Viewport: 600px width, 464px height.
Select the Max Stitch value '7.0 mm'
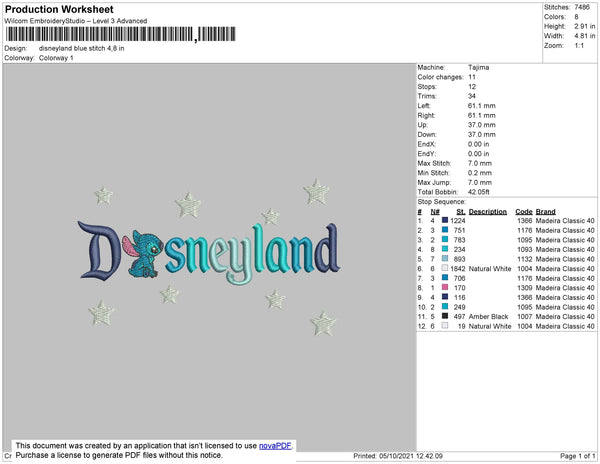pos(480,163)
